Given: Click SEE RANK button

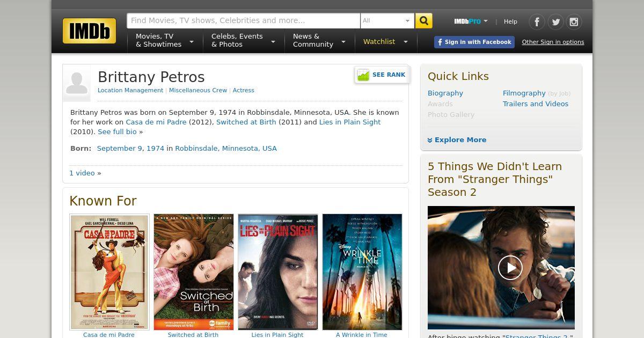Looking at the screenshot, I should click(383, 75).
